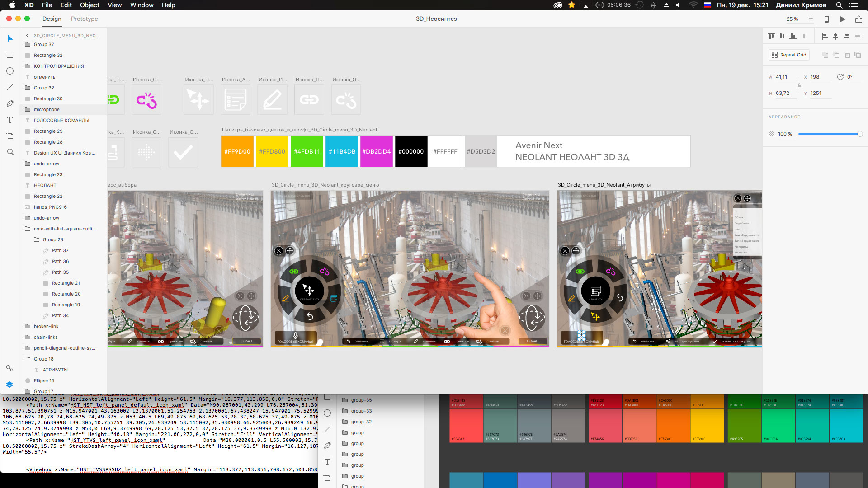This screenshot has width=868, height=488.
Task: Open the Edit menu
Action: [66, 5]
